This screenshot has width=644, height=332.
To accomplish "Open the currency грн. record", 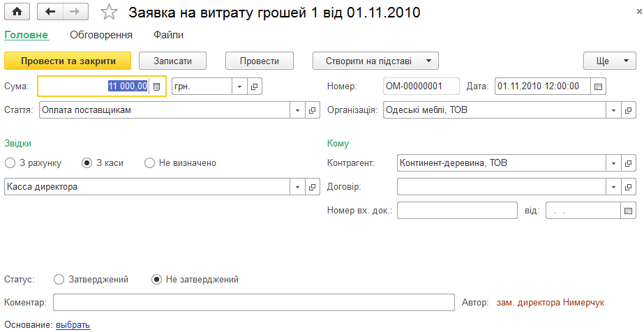I will pos(254,86).
